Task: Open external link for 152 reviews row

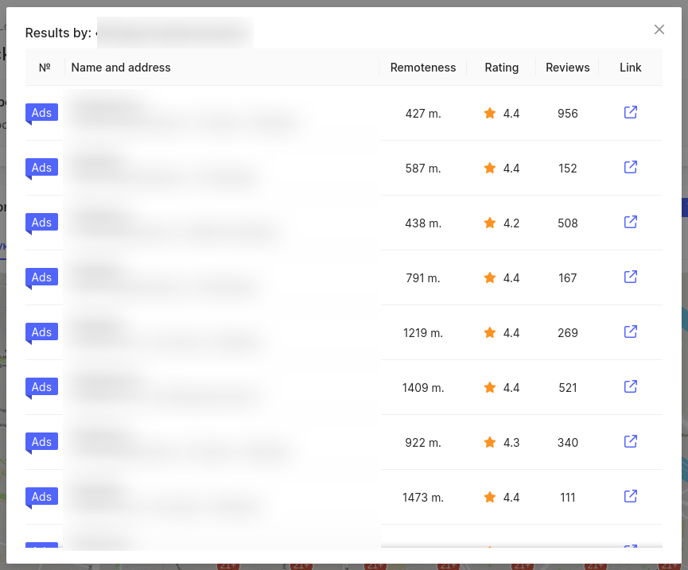Action: pos(630,168)
